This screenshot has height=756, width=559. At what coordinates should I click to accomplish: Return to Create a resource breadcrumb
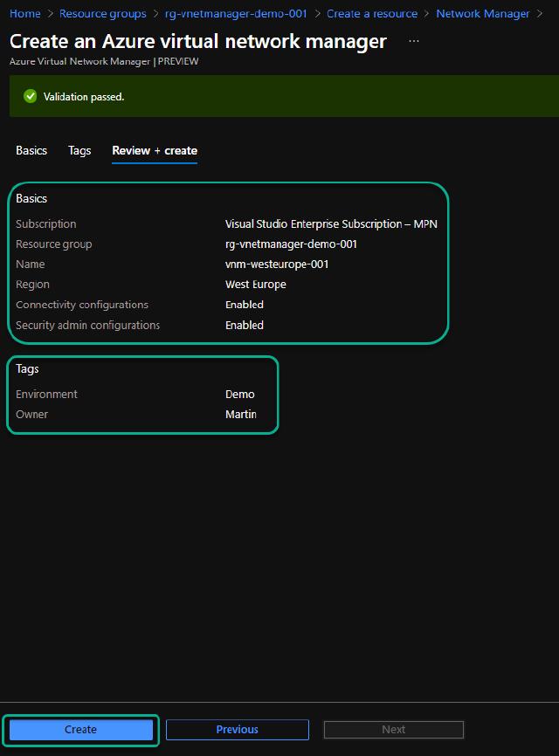click(x=372, y=14)
